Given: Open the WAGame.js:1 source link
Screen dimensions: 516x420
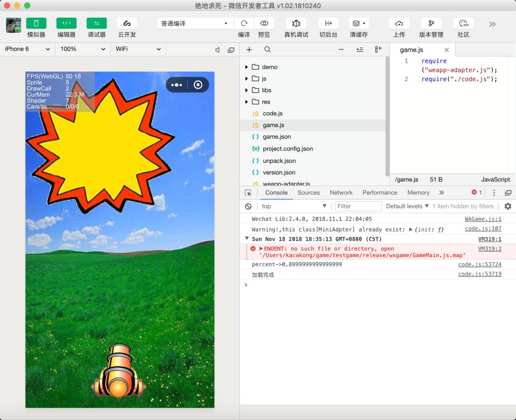Looking at the screenshot, I should coord(483,219).
